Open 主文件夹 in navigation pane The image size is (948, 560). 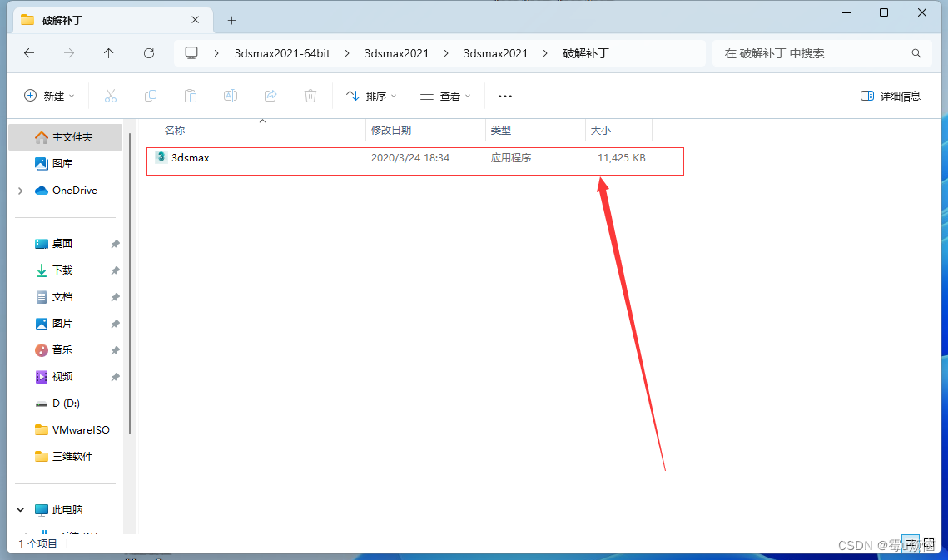65,137
